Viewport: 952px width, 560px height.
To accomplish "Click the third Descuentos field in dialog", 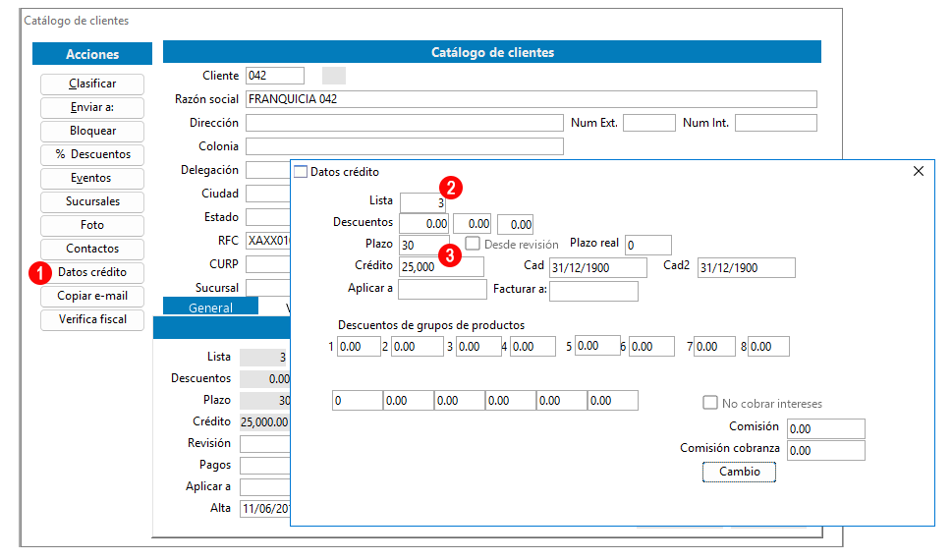I will 516,224.
